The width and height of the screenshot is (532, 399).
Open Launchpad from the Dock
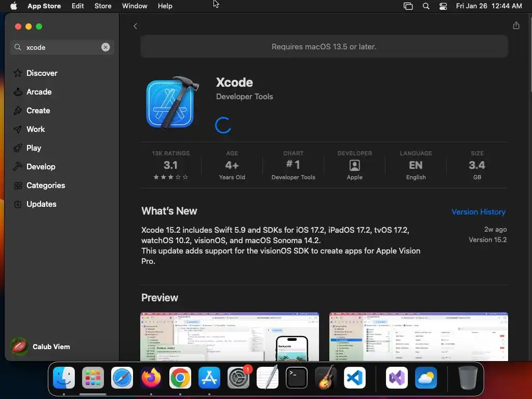point(93,377)
